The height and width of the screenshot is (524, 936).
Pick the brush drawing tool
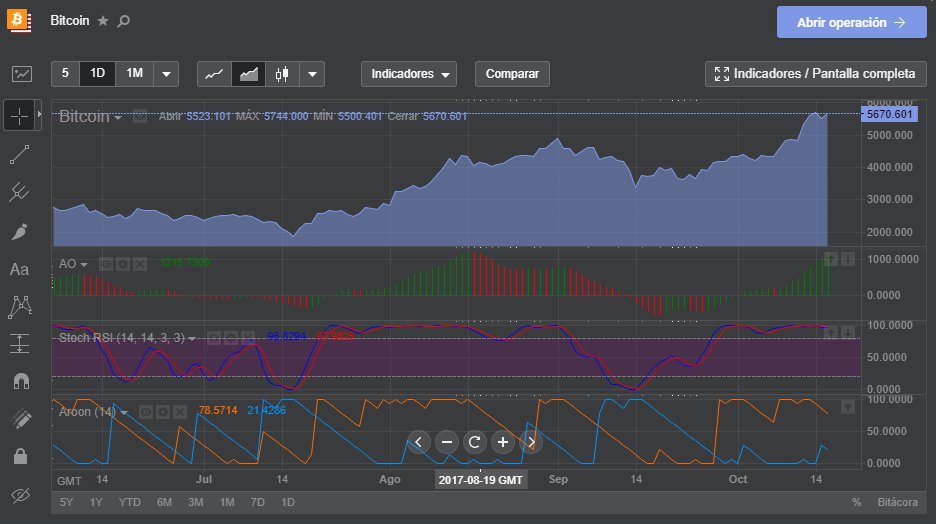tap(19, 231)
